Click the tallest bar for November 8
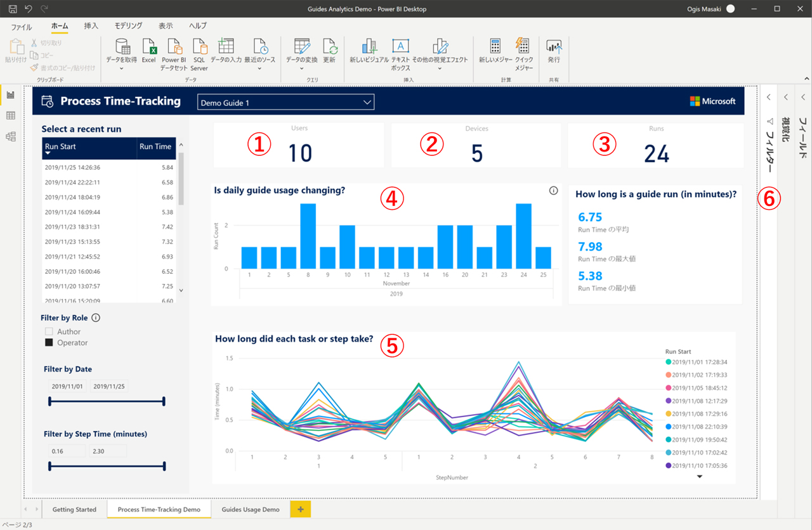This screenshot has width=812, height=530. [308, 236]
